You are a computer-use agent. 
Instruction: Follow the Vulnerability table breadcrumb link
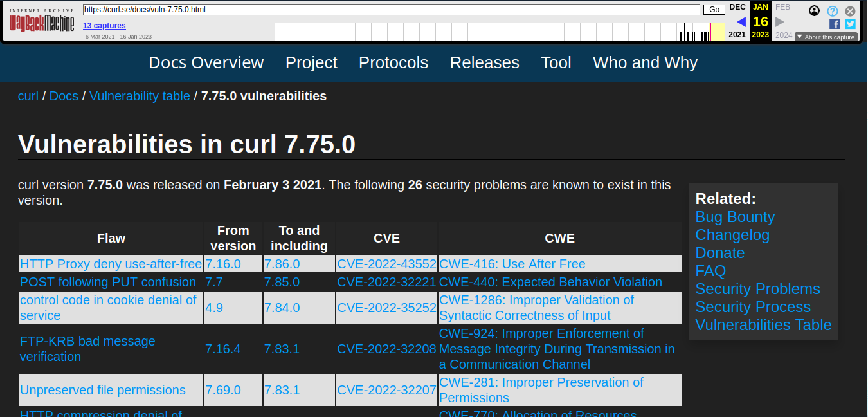(140, 96)
